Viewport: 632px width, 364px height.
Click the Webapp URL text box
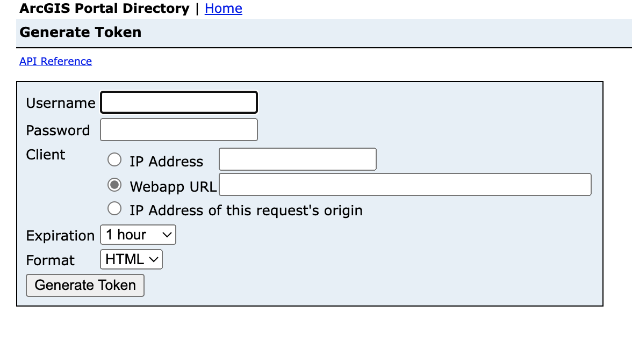click(405, 185)
